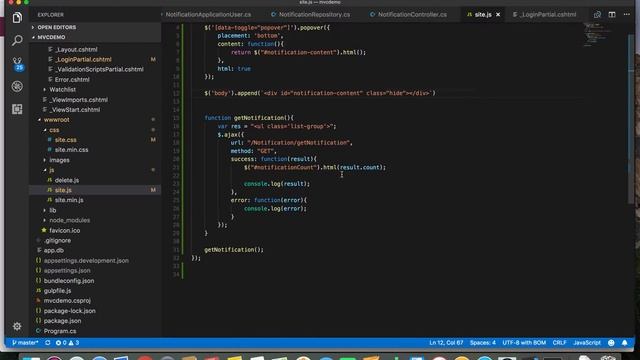640x360 pixels.
Task: Click the feedback smiley icon
Action: pyautogui.click(x=611, y=343)
